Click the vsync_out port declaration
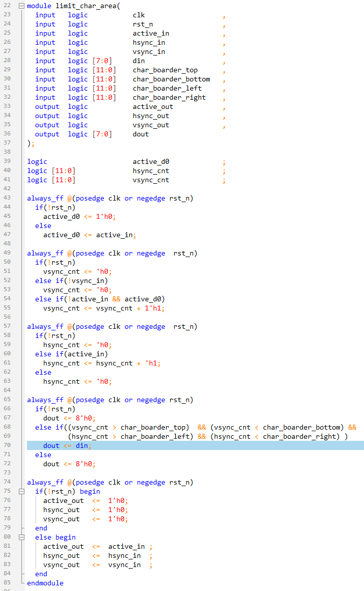This screenshot has width=364, height=591. (150, 125)
